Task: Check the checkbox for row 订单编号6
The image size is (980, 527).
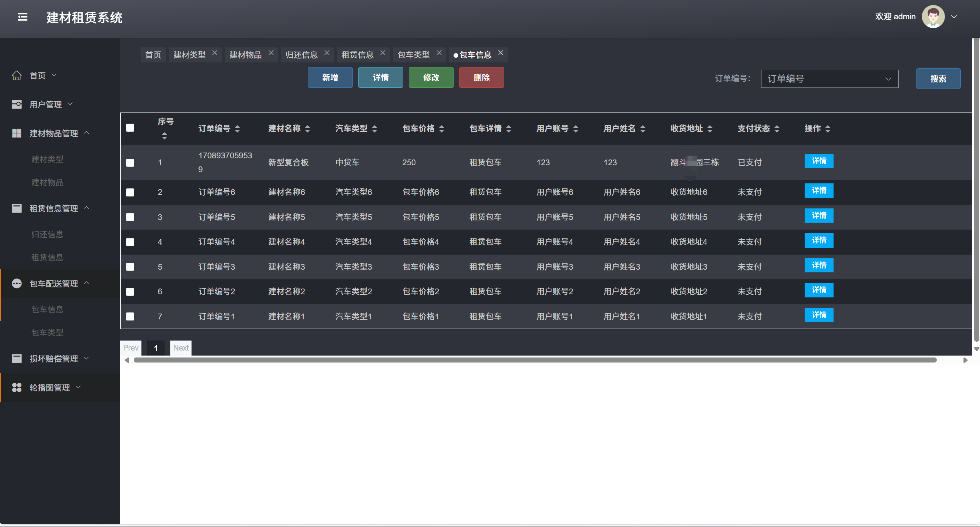Action: [x=130, y=192]
